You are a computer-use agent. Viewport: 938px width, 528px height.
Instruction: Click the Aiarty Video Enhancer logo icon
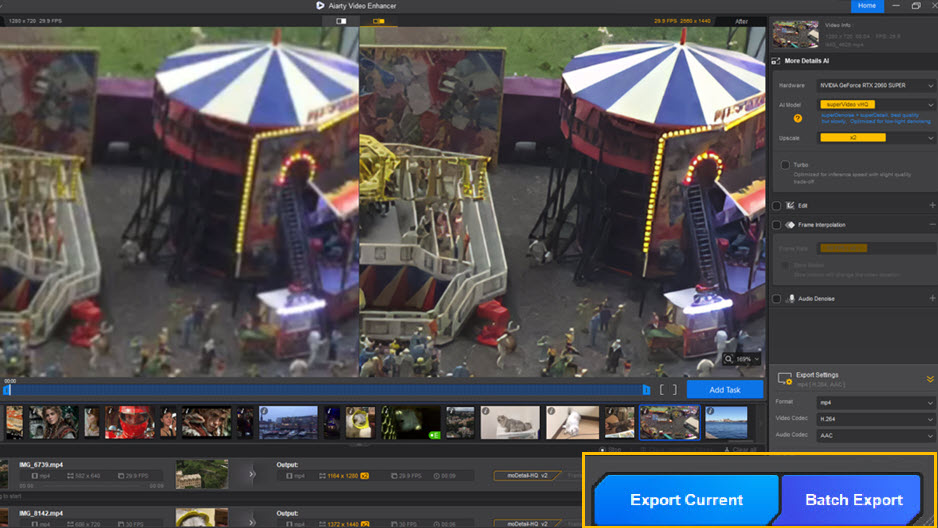320,5
